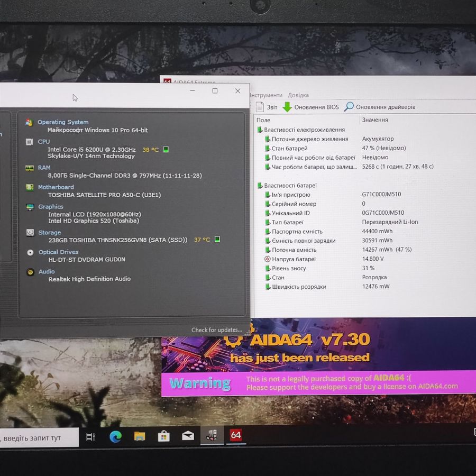Click the CPU chip icon in Speccy
Image resolution: width=476 pixels, height=476 pixels.
pos(30,142)
